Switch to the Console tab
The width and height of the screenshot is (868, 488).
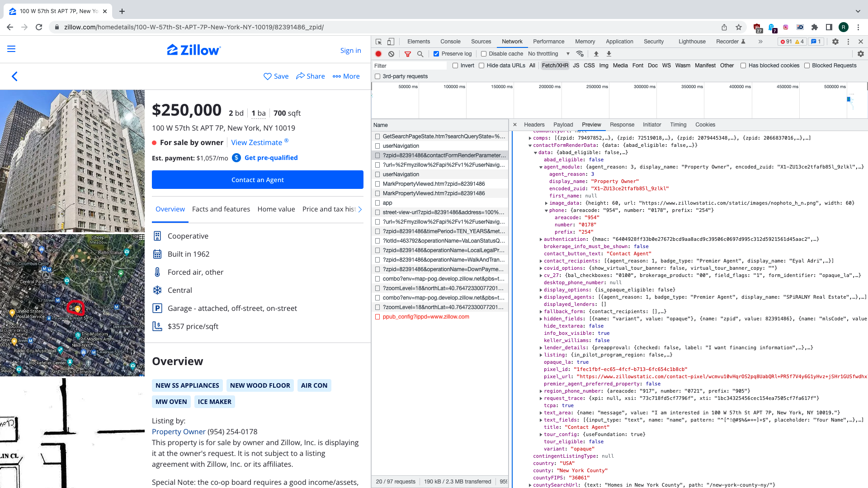point(450,42)
